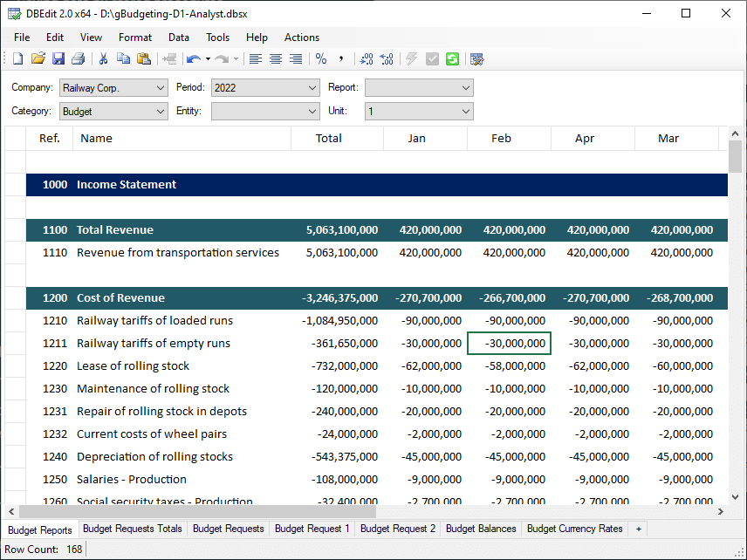Click the grey checkmark toolbar icon
Viewport: 747px width, 560px height.
tap(432, 59)
